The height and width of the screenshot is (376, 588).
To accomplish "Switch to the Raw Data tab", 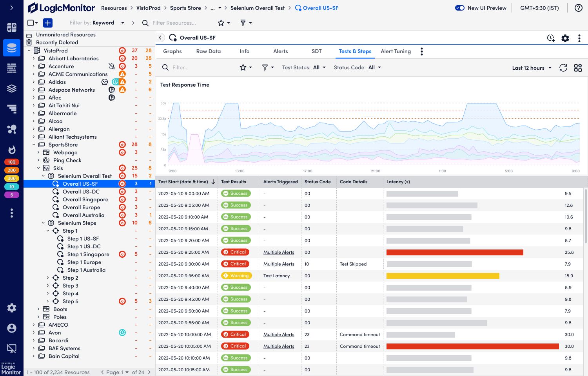I will coord(209,51).
